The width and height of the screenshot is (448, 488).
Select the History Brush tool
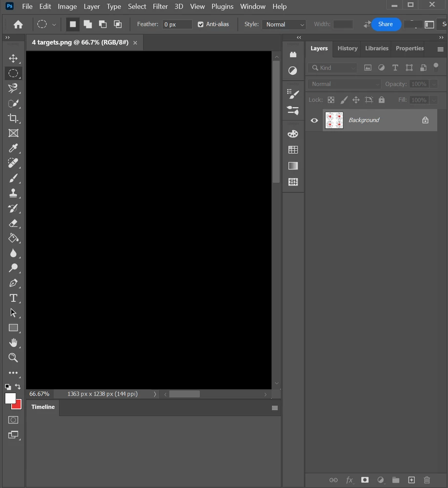point(13,208)
